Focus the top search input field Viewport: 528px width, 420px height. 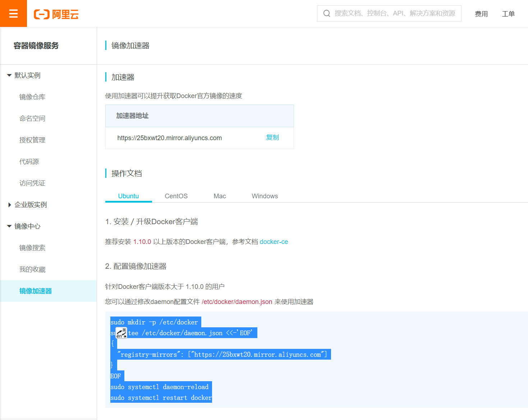[389, 13]
